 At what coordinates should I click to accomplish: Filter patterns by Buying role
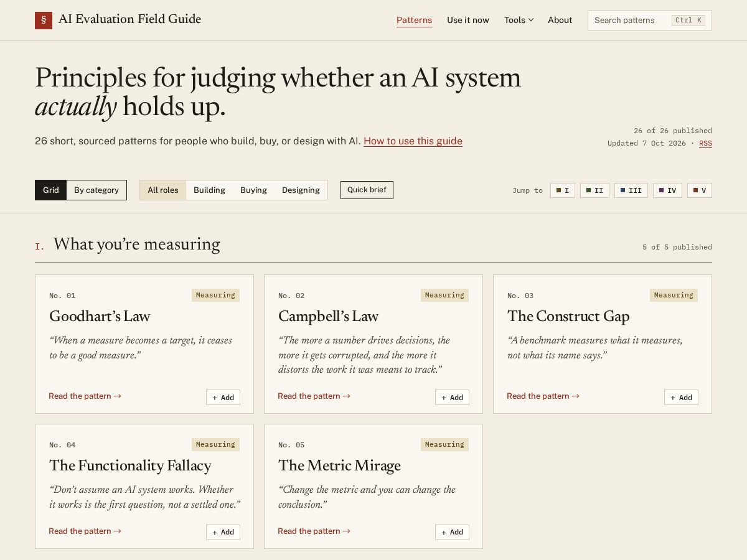(x=253, y=190)
